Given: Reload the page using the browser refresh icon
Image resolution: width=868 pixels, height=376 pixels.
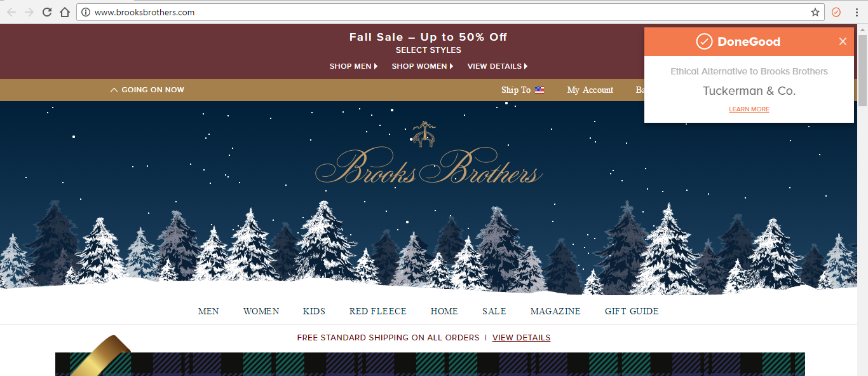Looking at the screenshot, I should click(47, 12).
